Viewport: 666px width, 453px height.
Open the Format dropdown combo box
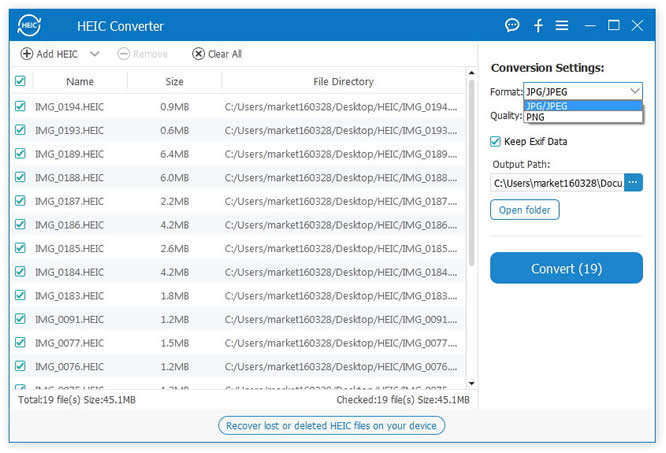(582, 91)
